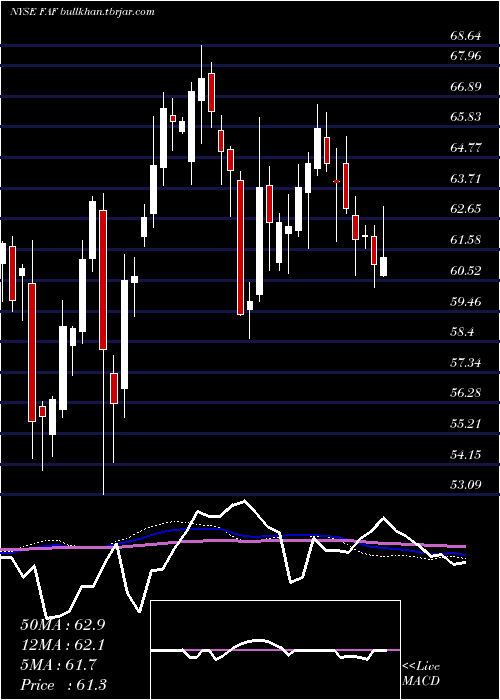Click the 55.21 price axis label

pyautogui.click(x=466, y=424)
